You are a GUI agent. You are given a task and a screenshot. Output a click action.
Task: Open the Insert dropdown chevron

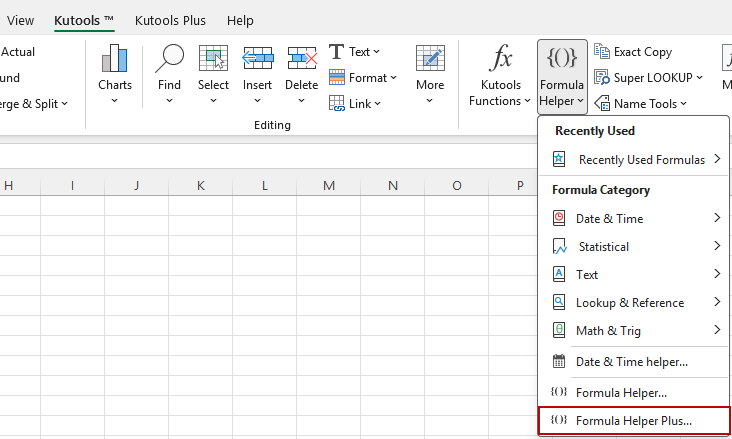(x=257, y=100)
